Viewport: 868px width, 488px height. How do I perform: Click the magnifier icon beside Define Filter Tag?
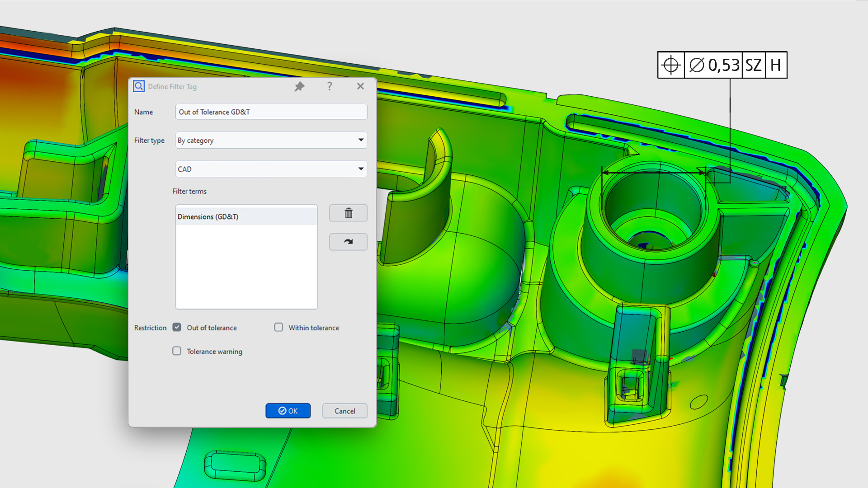[x=139, y=86]
